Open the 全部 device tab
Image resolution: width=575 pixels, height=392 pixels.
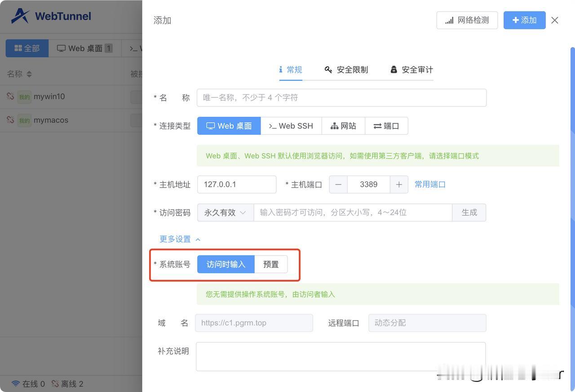tap(27, 48)
